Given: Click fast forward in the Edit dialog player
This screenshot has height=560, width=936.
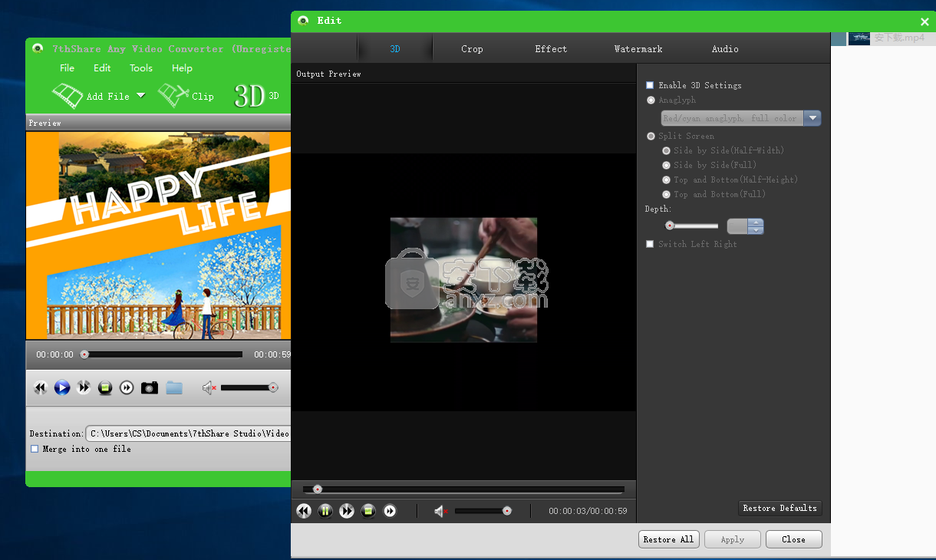Looking at the screenshot, I should [x=347, y=511].
